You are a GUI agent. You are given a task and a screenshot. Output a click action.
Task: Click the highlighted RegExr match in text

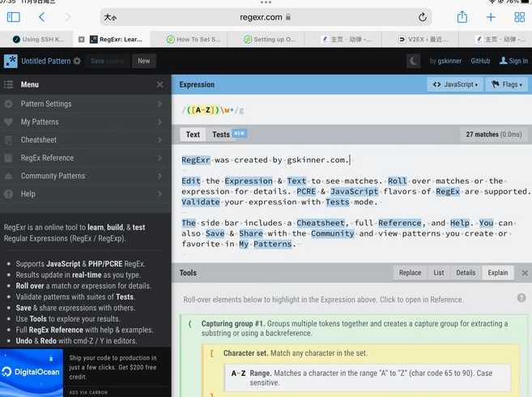pyautogui.click(x=196, y=160)
